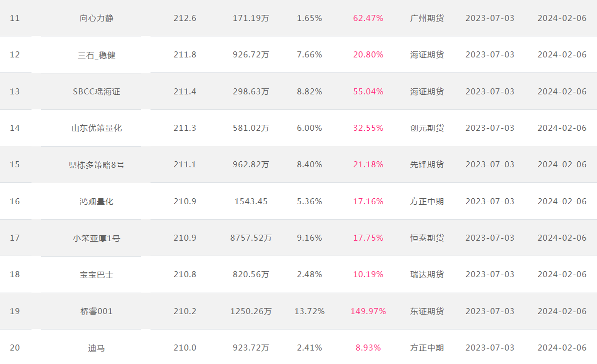Select the 212.6 score in row 11
This screenshot has height=364, width=597.
pyautogui.click(x=185, y=18)
